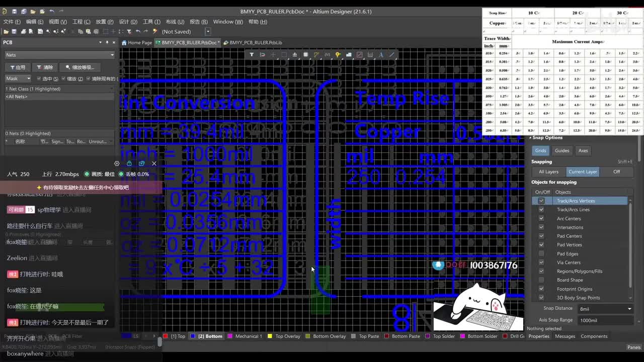The width and height of the screenshot is (644, 362).
Task: Open the (Not Saved) view dropdown arrow
Action: point(208,31)
